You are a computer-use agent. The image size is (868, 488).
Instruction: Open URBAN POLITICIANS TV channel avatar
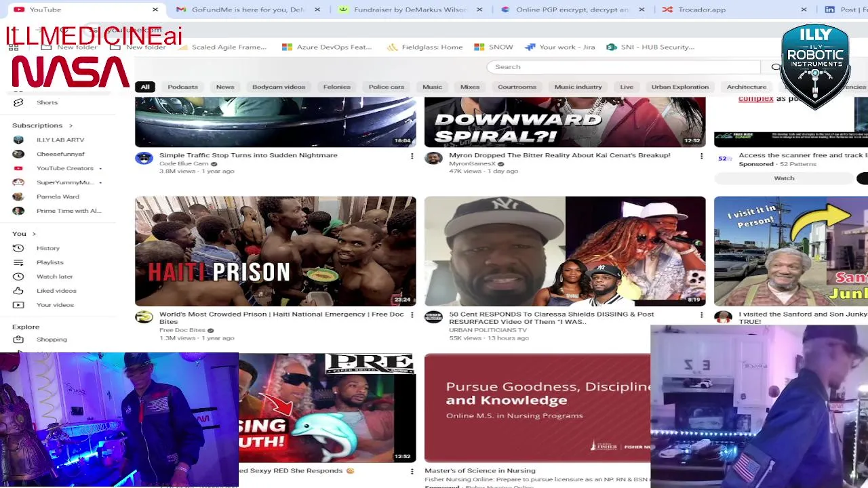pyautogui.click(x=433, y=317)
